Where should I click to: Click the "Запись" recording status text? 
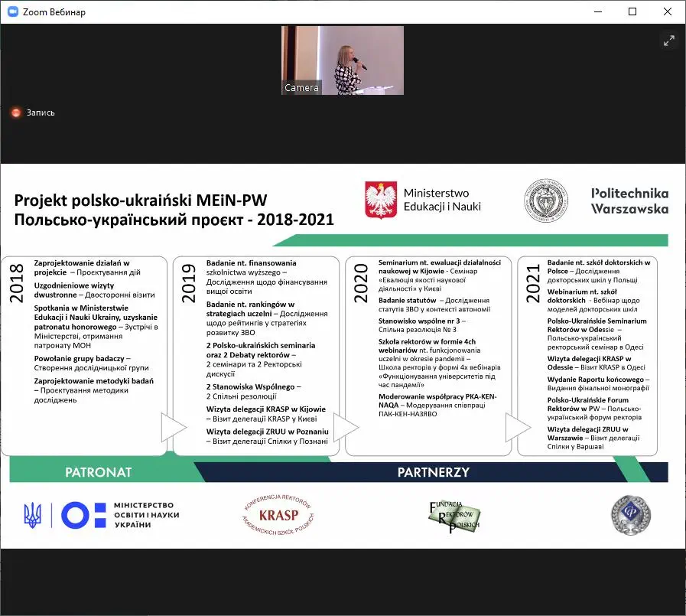[41, 112]
